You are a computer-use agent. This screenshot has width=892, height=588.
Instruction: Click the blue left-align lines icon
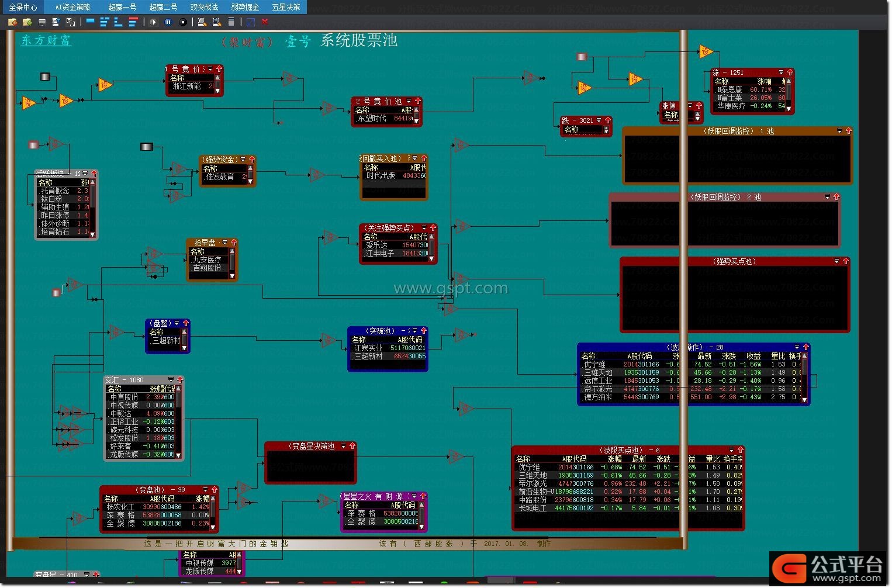point(119,22)
